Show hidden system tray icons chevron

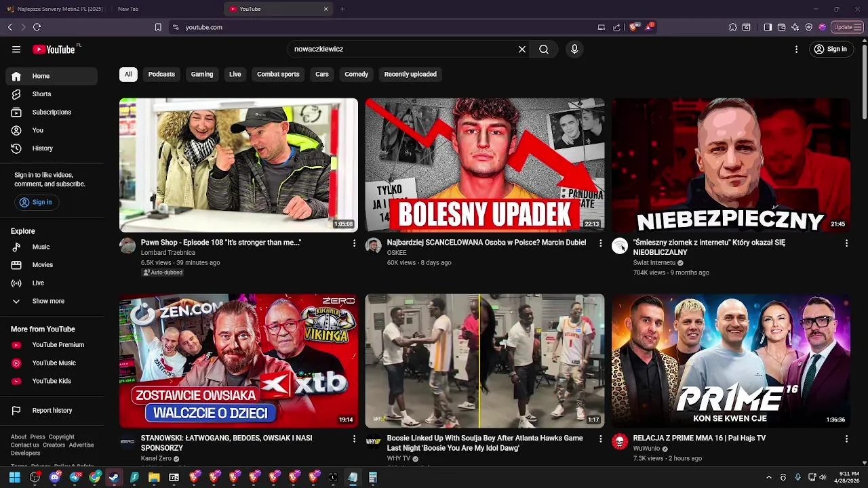(768, 478)
